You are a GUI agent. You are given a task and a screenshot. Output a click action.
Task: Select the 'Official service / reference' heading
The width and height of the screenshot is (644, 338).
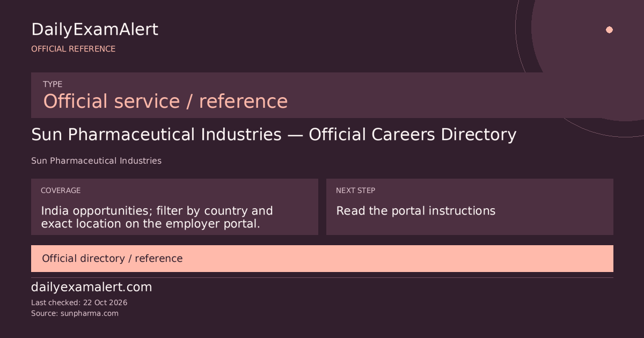coord(165,101)
